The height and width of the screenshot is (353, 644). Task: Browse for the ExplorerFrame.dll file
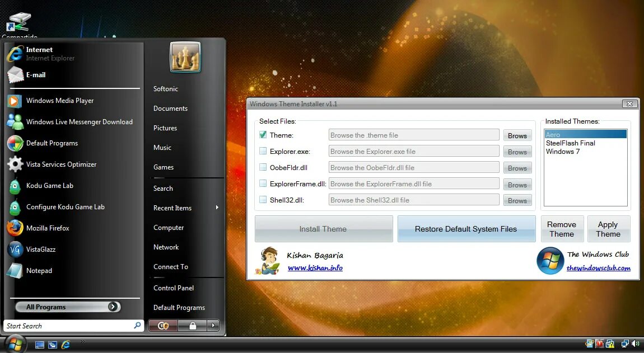pos(517,185)
